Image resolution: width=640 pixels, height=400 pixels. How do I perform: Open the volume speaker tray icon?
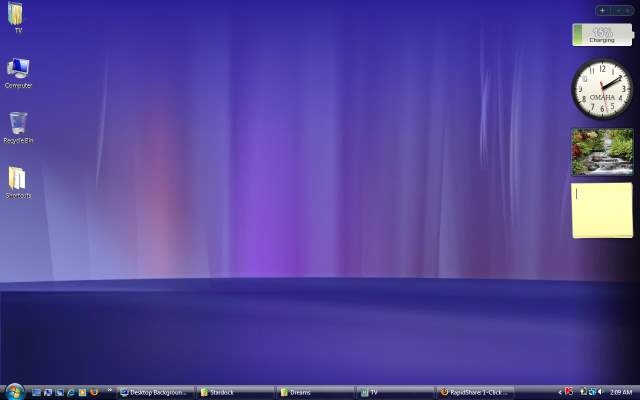600,393
